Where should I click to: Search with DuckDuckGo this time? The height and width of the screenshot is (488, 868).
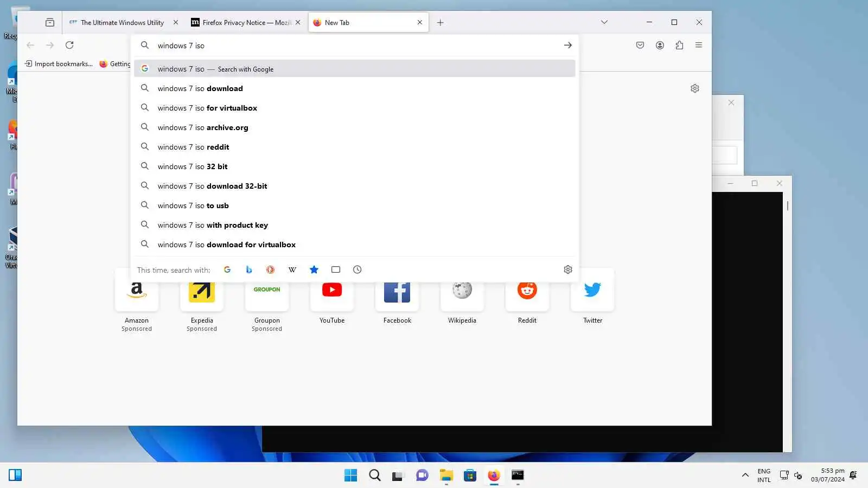coord(271,269)
